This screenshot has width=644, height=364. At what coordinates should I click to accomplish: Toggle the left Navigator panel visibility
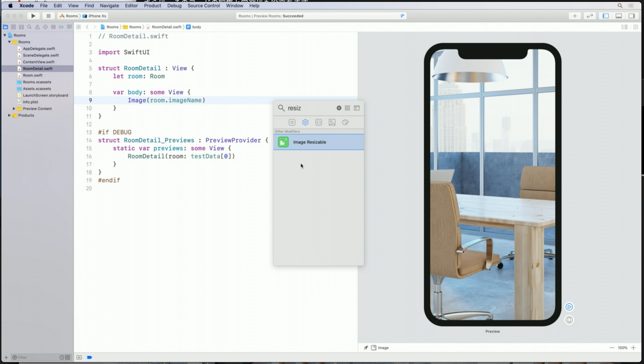[x=606, y=16]
